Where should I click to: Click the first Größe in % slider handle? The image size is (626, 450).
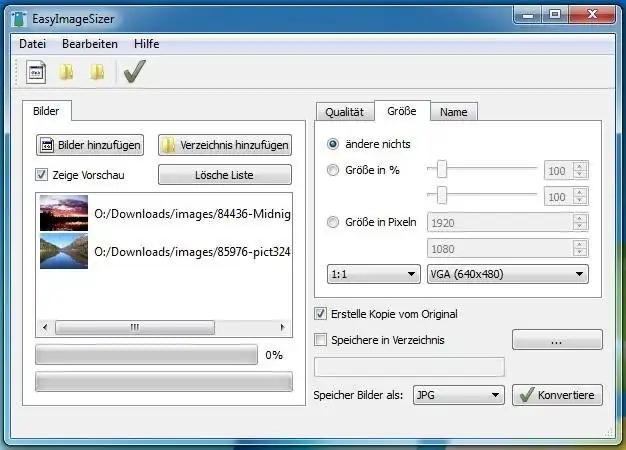click(x=441, y=169)
